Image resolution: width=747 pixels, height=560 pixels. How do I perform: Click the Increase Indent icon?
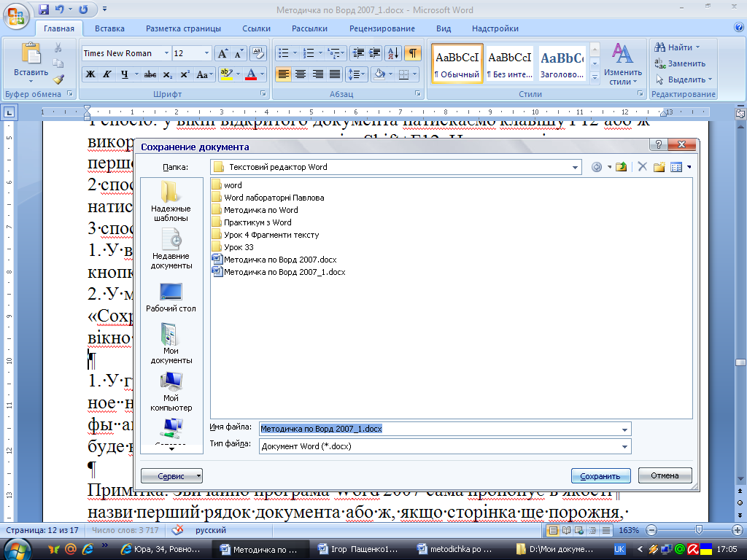pos(374,53)
